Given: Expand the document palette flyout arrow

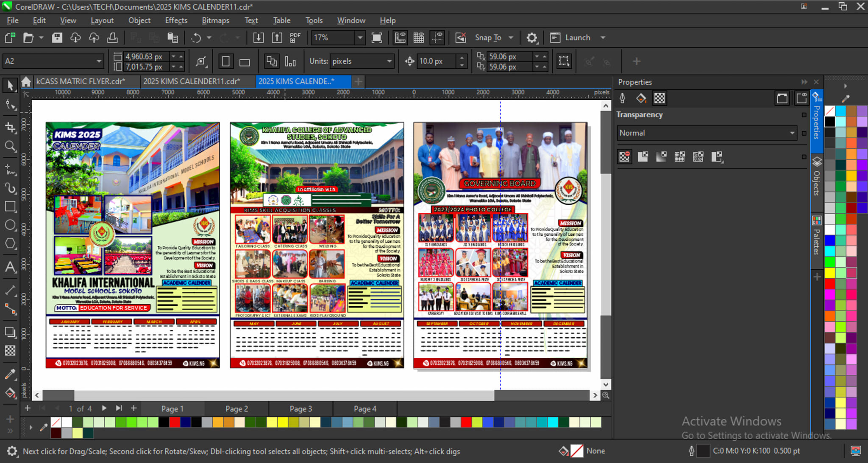Looking at the screenshot, I should (31, 427).
